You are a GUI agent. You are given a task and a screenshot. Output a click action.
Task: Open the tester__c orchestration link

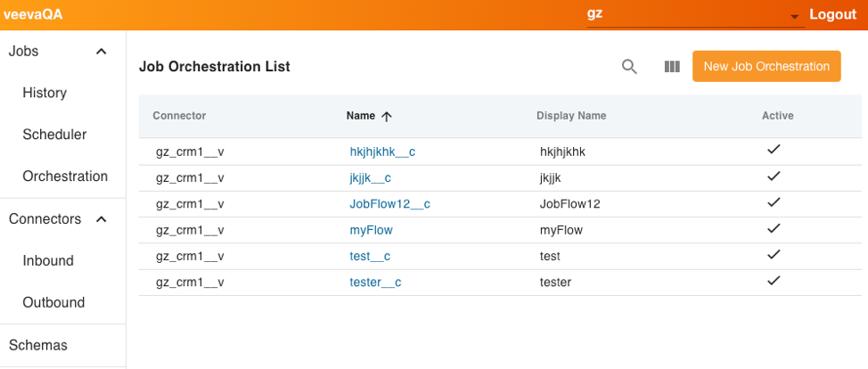375,283
